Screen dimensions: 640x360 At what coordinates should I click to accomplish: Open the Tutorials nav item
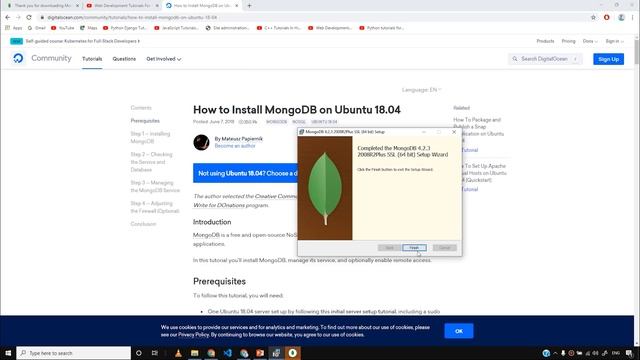click(x=92, y=59)
